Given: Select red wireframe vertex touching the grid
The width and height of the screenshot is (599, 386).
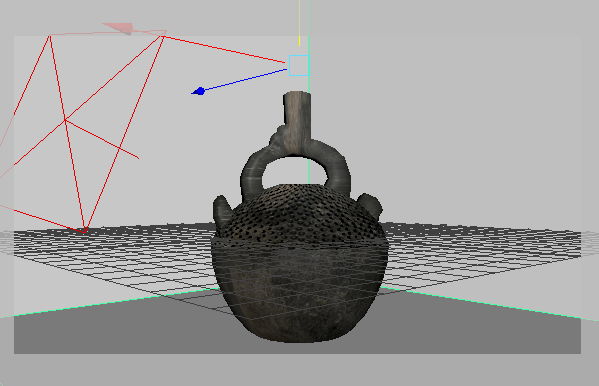Looking at the screenshot, I should (x=84, y=231).
